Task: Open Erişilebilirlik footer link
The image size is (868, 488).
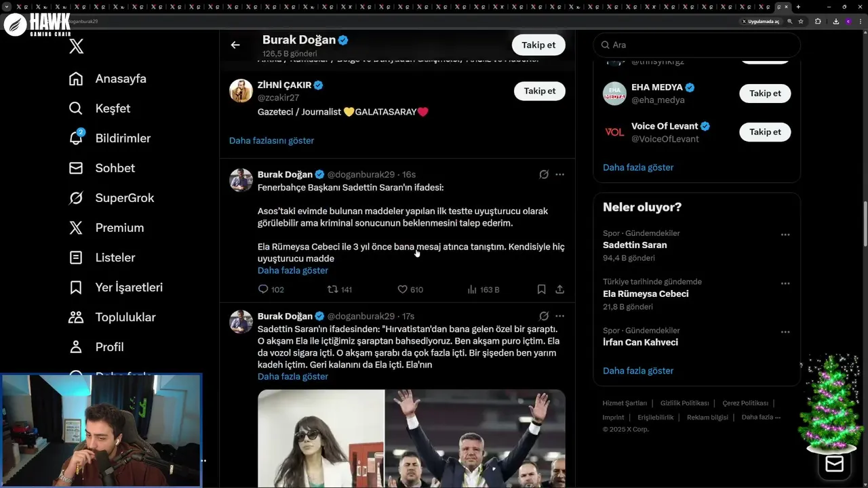Action: [656, 418]
